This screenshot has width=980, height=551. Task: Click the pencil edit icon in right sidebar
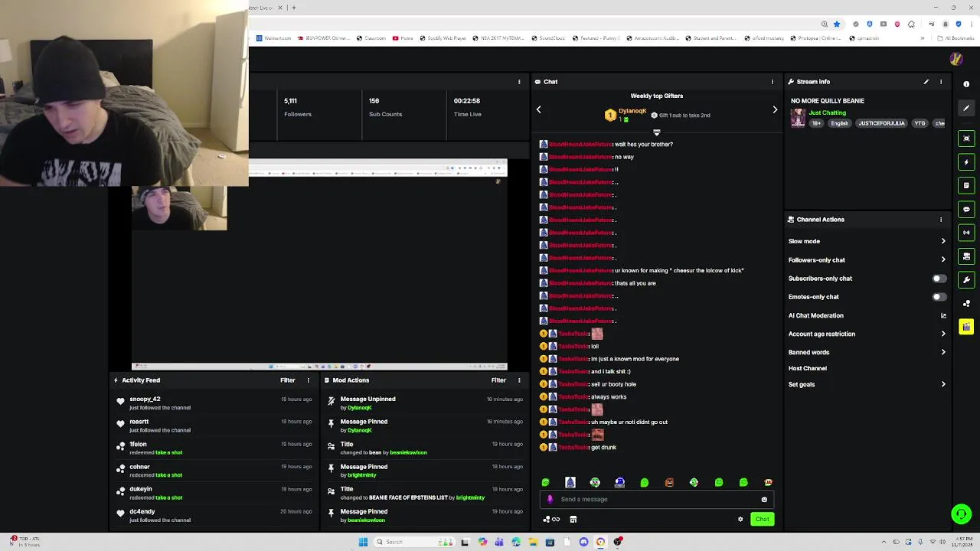tap(966, 108)
